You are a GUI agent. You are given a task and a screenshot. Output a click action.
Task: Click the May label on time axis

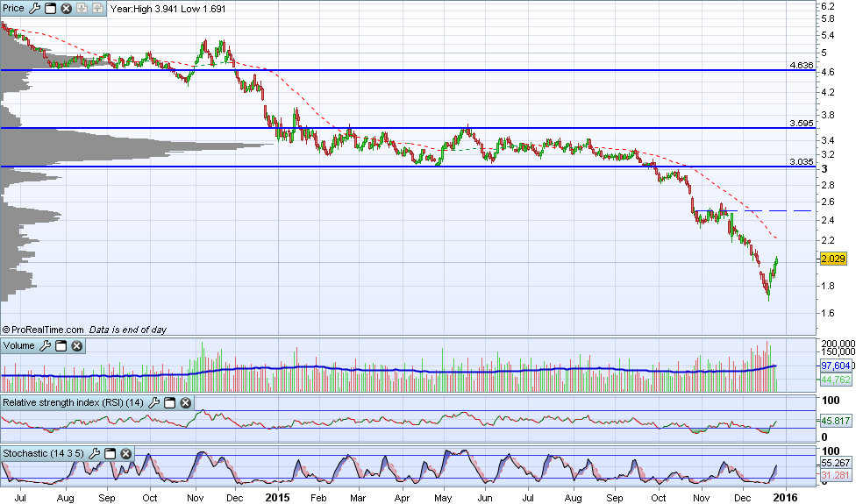coord(443,498)
